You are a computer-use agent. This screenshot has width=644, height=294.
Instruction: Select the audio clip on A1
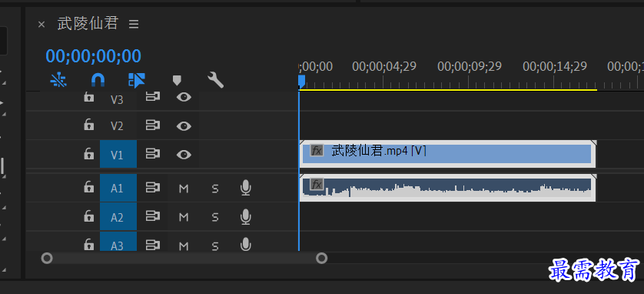pos(448,188)
